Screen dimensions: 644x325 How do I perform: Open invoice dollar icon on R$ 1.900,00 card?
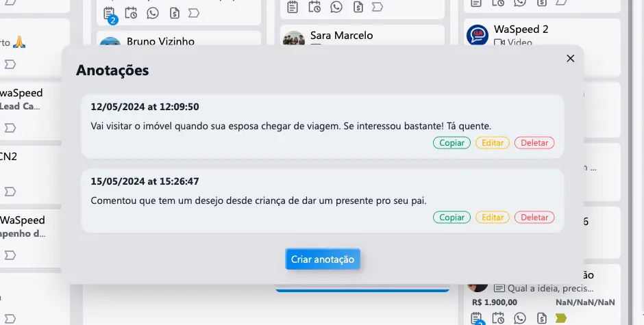point(542,318)
